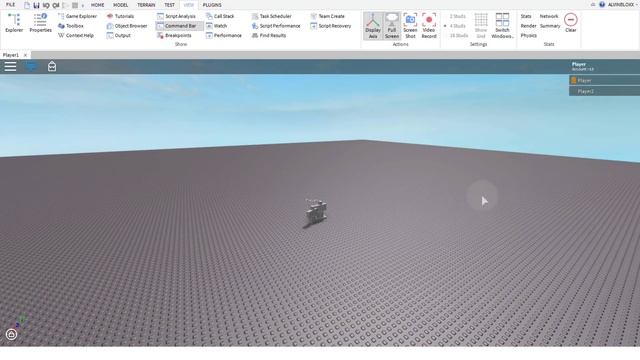
Task: Open Context Help
Action: coord(76,36)
